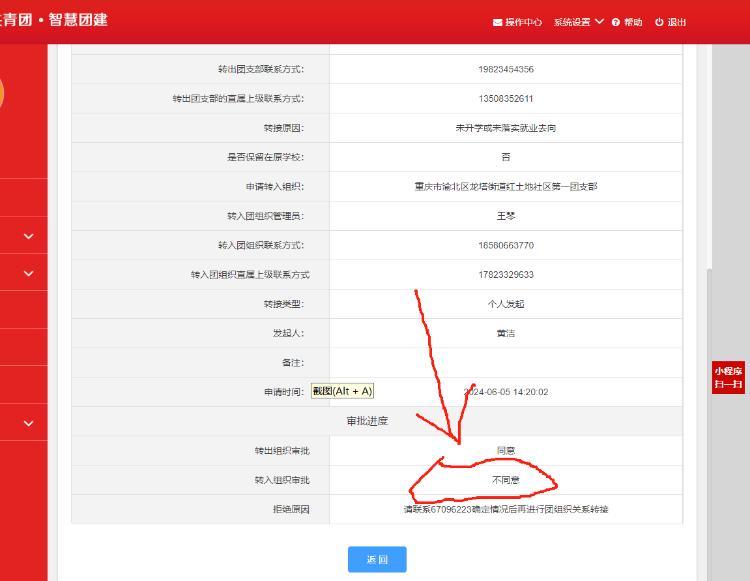Click label 转出组织审批

[x=282, y=450]
